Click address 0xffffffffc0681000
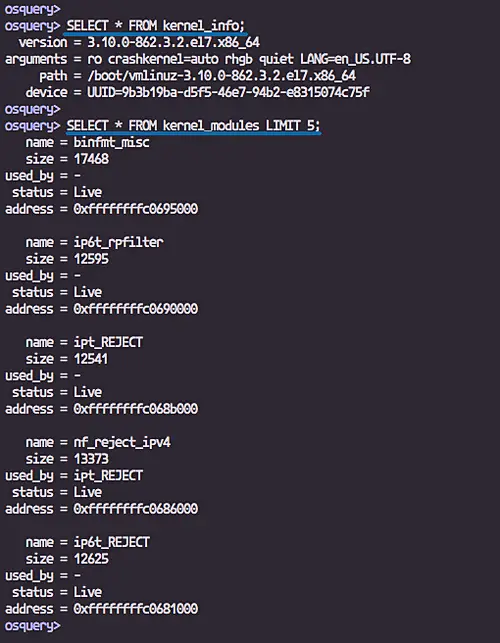This screenshot has width=500, height=643. coord(136,609)
